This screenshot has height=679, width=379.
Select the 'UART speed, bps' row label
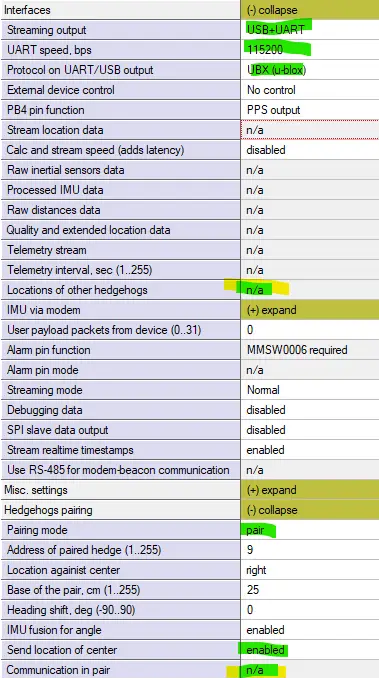(49, 50)
